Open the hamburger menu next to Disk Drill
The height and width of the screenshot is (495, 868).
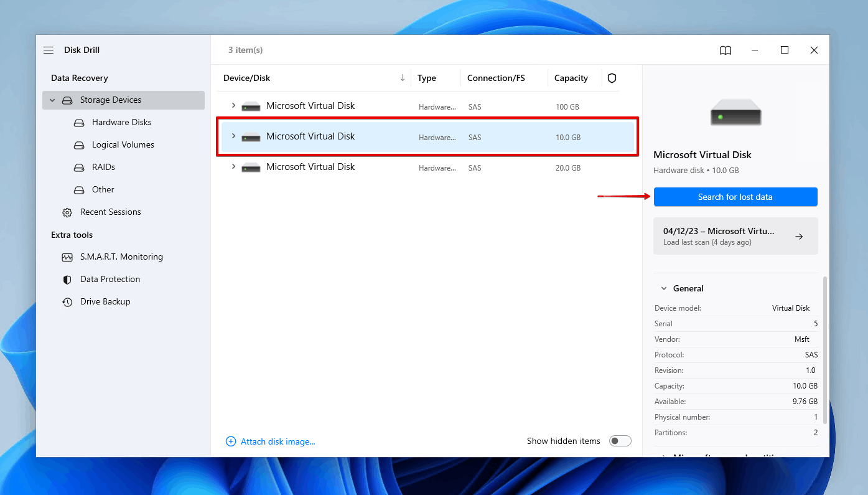pyautogui.click(x=49, y=50)
